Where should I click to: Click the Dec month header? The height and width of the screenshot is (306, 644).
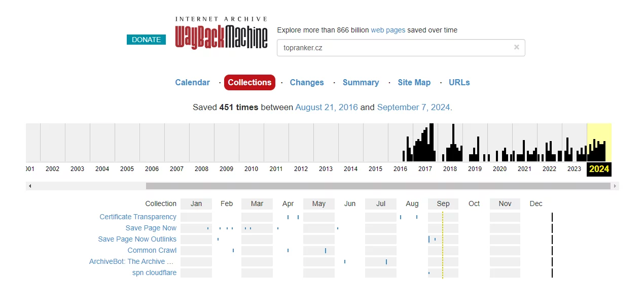coord(536,203)
